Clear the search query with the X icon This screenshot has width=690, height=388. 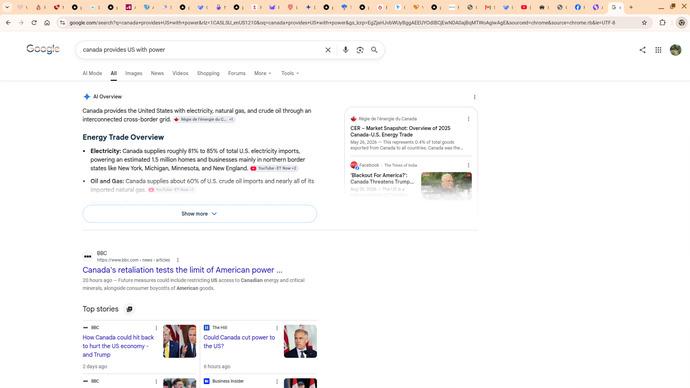pyautogui.click(x=328, y=50)
